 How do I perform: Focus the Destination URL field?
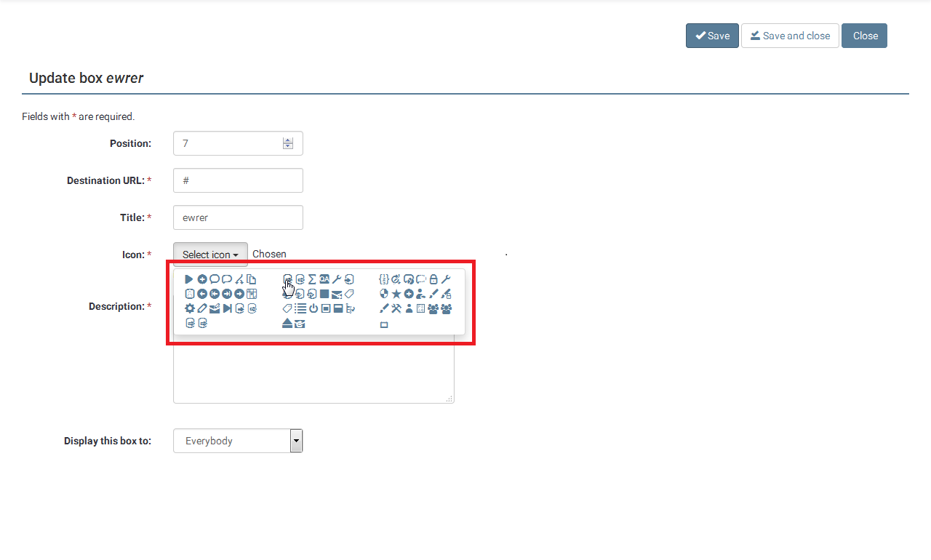click(x=238, y=180)
